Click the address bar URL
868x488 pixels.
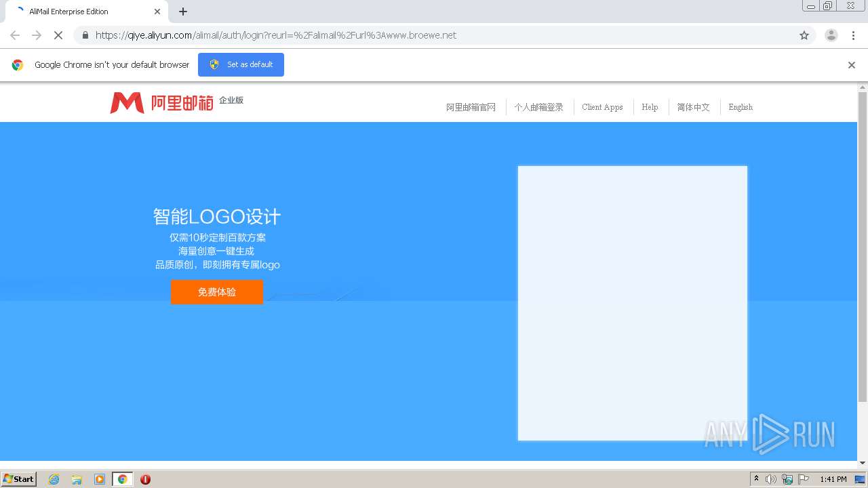276,35
